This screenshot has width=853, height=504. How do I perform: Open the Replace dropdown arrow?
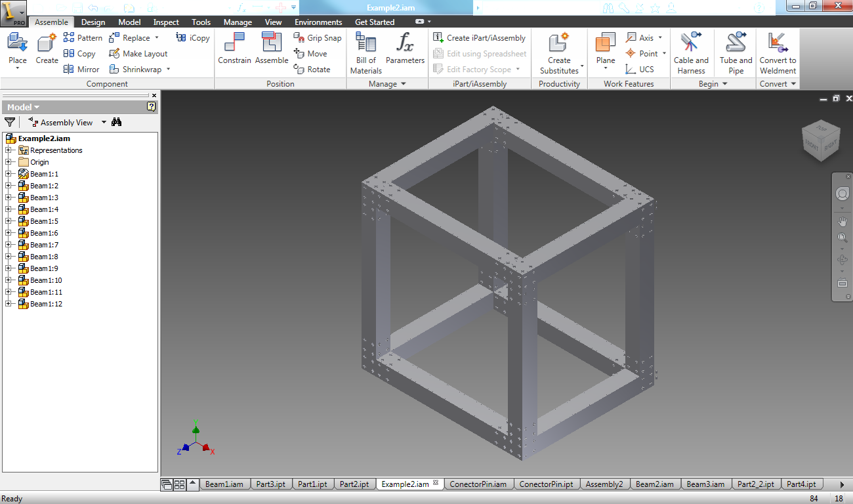pyautogui.click(x=157, y=38)
